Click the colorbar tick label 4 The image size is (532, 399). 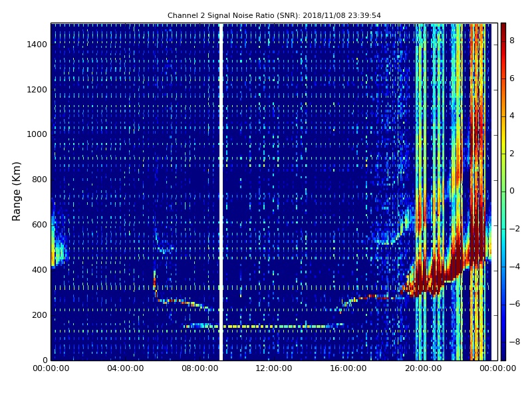pos(512,116)
